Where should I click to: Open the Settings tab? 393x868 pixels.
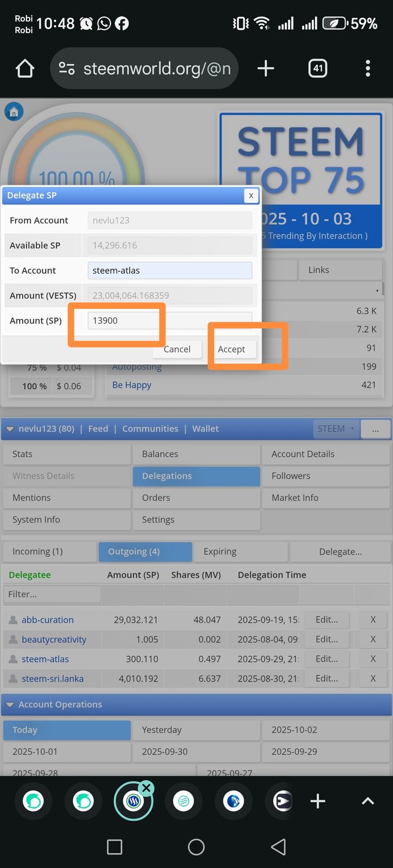click(x=196, y=519)
